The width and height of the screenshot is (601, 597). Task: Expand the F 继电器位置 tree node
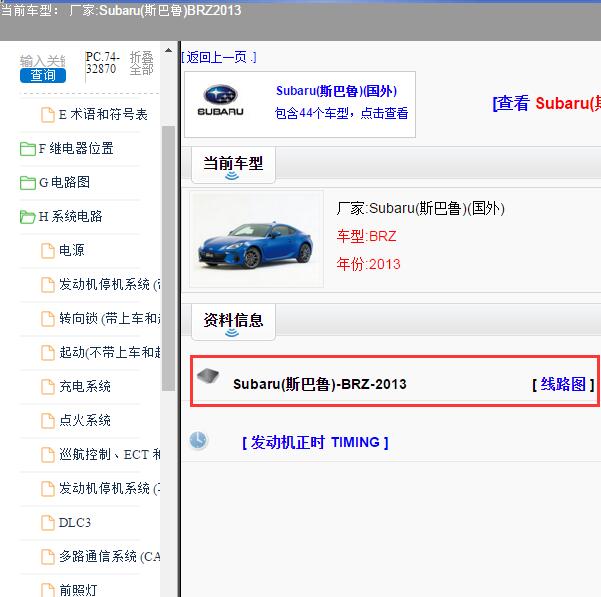(x=76, y=149)
